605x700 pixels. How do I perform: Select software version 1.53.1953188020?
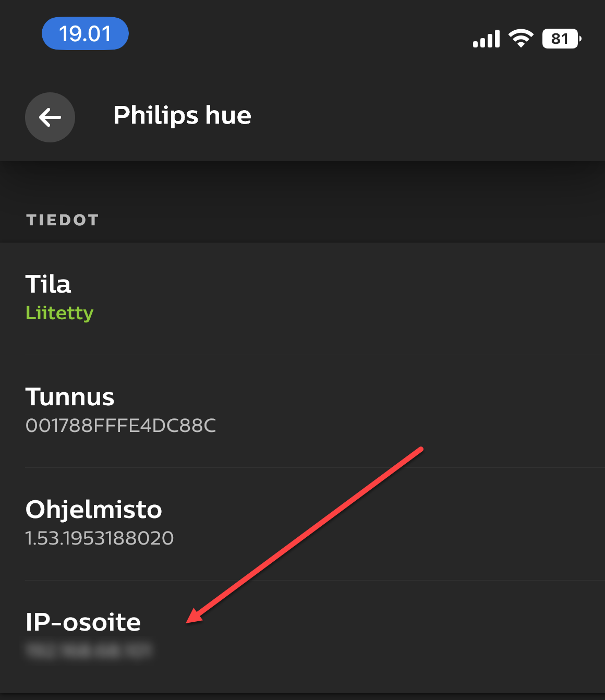(x=100, y=538)
